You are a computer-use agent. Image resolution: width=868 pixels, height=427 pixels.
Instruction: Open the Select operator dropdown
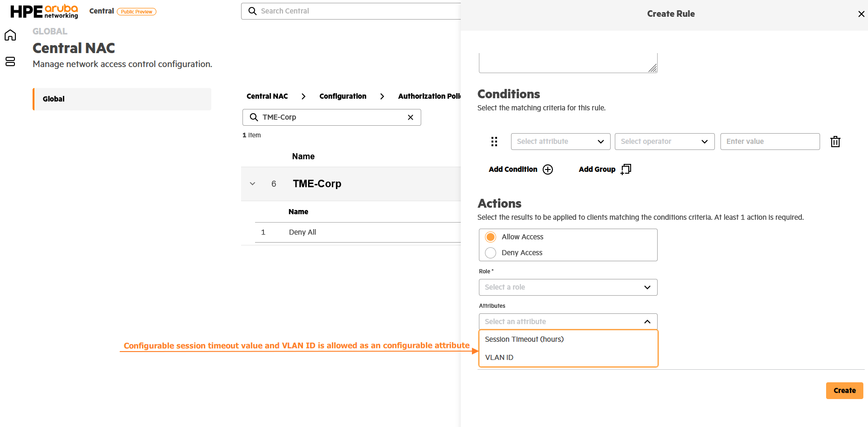[665, 142]
